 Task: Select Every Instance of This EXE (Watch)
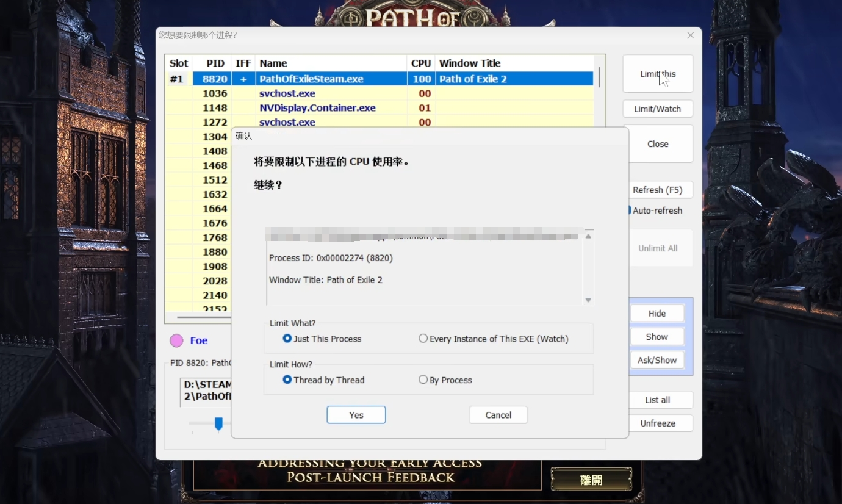[x=423, y=339]
